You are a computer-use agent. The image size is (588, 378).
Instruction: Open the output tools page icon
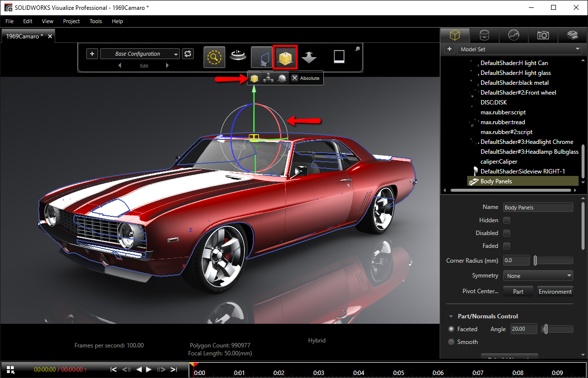339,57
